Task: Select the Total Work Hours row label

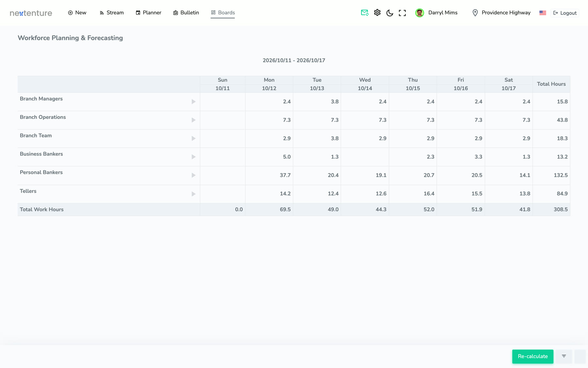Action: 42,209
